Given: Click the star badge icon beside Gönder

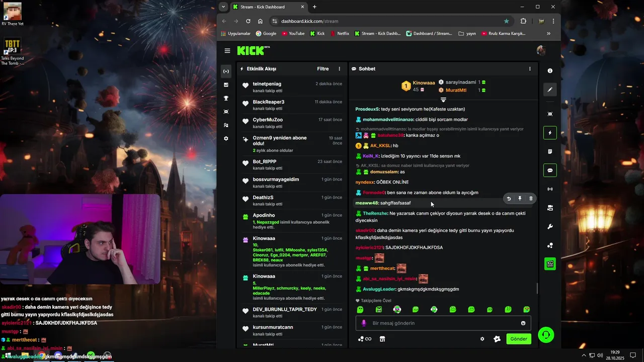Looking at the screenshot, I should pos(497,339).
